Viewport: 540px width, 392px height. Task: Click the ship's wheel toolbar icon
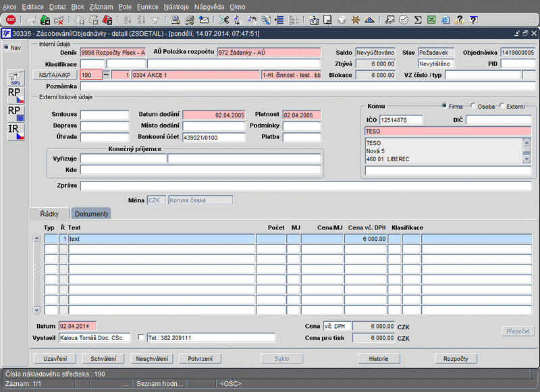(356, 20)
